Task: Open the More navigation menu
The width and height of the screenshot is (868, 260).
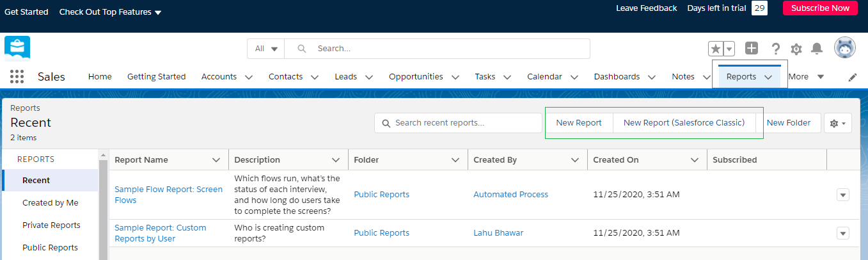Action: point(806,76)
